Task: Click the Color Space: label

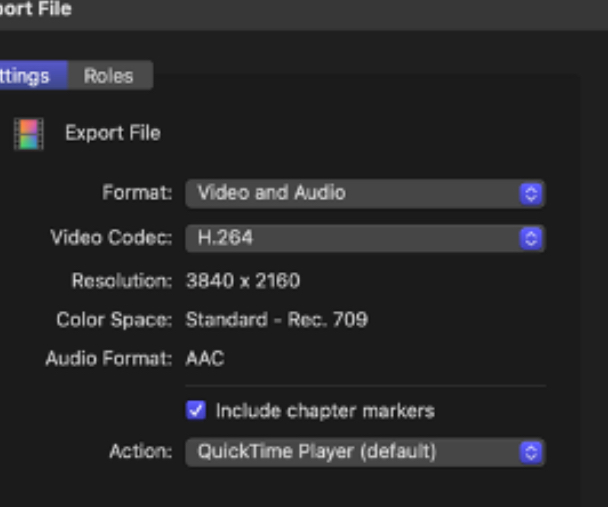Action: 114,320
